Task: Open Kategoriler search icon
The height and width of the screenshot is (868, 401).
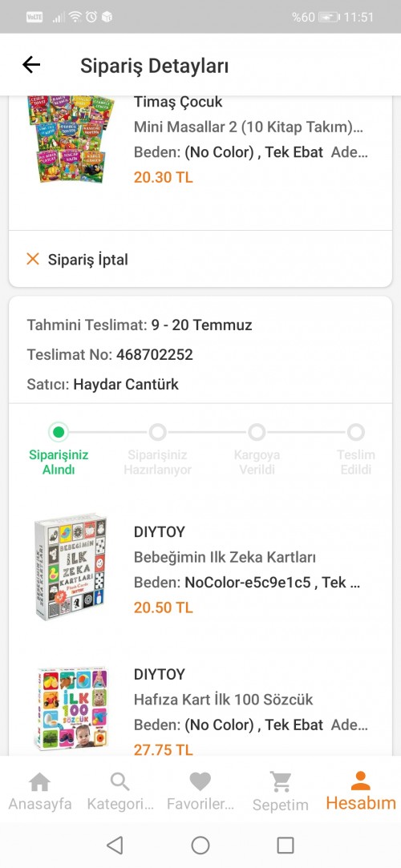Action: [x=119, y=782]
